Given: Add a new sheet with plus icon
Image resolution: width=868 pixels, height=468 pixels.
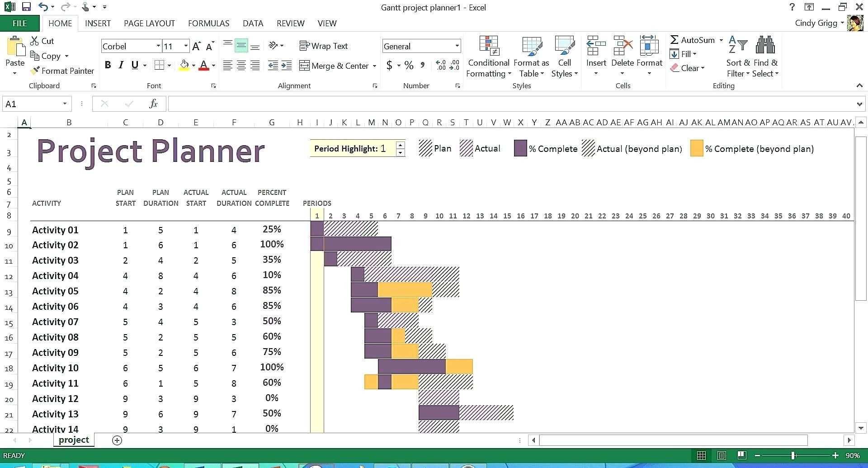Looking at the screenshot, I should click(117, 440).
